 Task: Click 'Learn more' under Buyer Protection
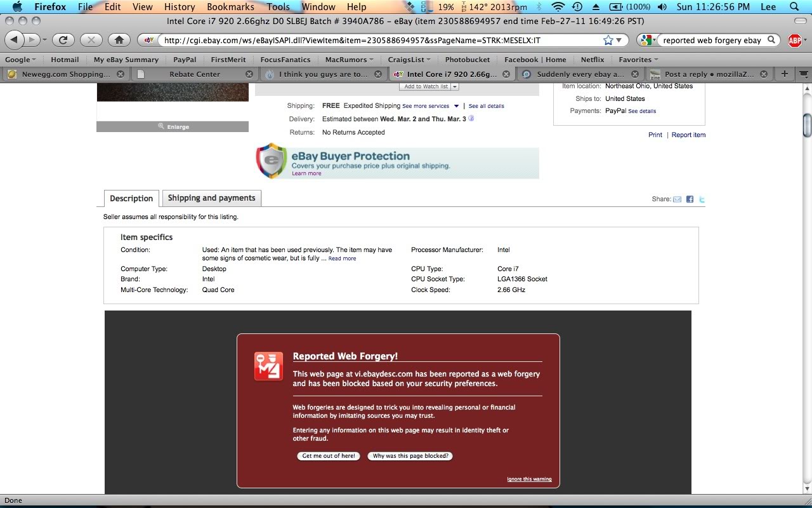[x=306, y=173]
